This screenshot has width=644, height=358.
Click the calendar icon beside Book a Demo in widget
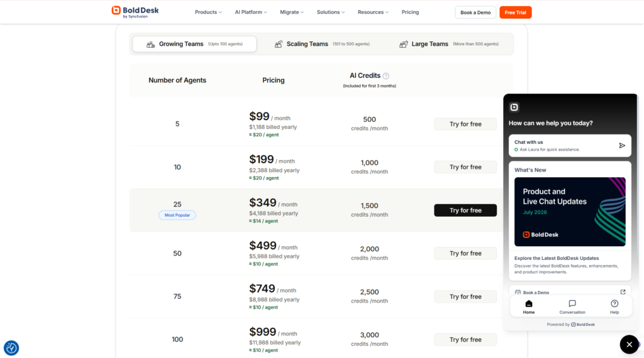(518, 292)
